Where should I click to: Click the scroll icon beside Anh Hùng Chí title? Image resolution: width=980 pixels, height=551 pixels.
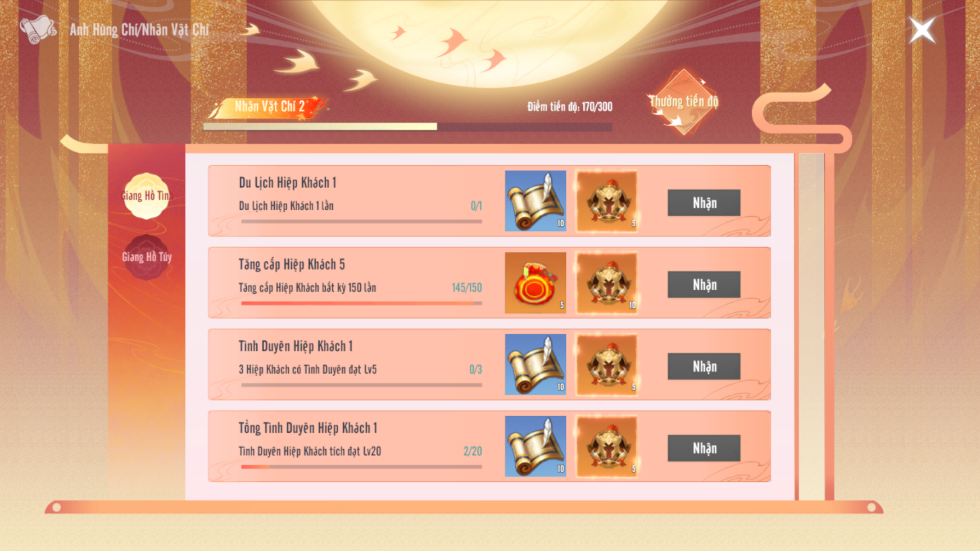[38, 29]
